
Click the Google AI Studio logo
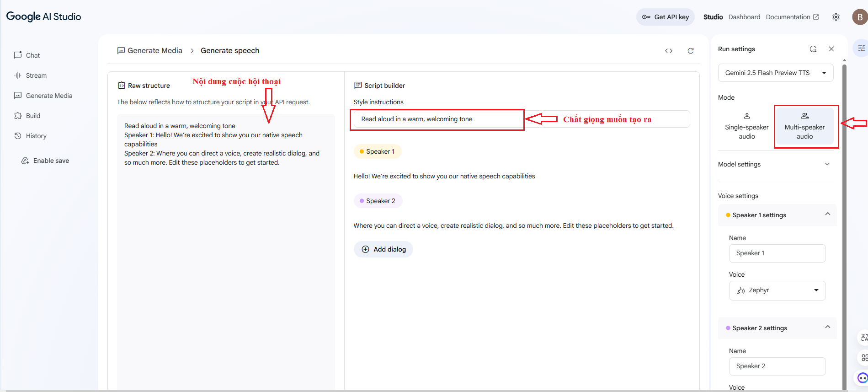[x=43, y=16]
